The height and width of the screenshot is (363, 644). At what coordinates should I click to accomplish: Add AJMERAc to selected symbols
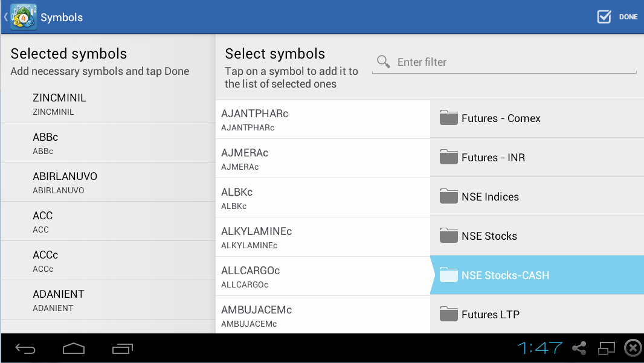click(x=323, y=158)
